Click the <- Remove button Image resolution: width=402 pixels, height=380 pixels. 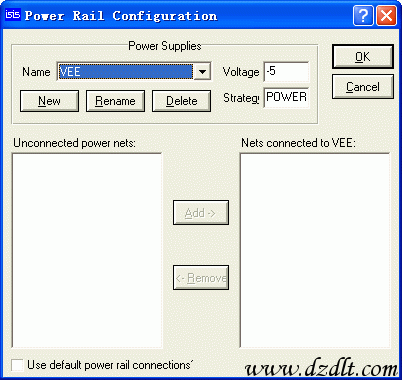pos(201,277)
